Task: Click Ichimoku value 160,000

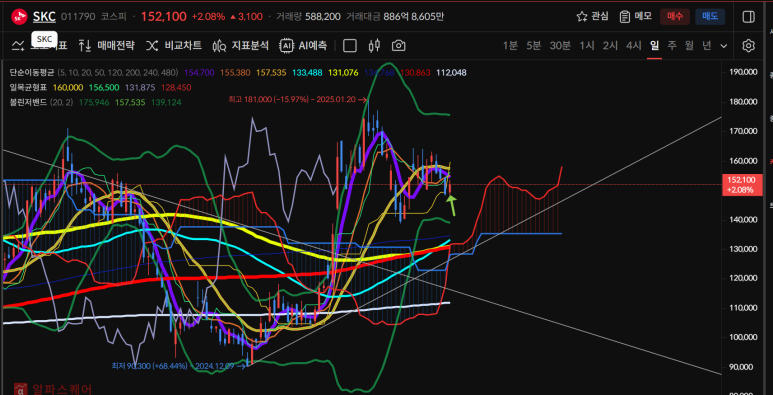Action: (x=68, y=87)
